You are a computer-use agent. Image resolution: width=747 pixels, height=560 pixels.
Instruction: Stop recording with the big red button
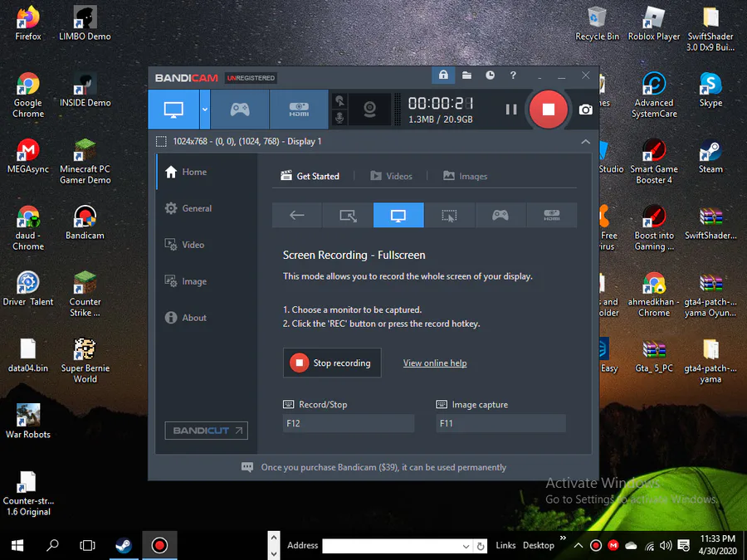(549, 110)
